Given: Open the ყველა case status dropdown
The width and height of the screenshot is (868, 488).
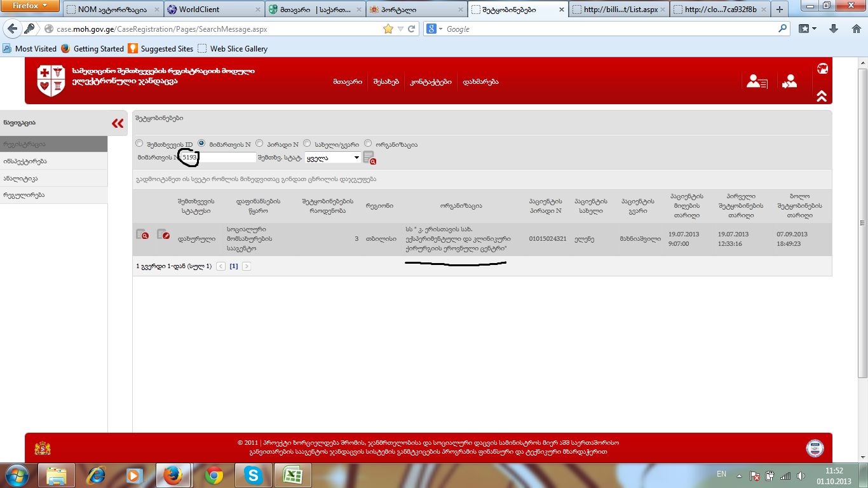Looking at the screenshot, I should pos(333,158).
